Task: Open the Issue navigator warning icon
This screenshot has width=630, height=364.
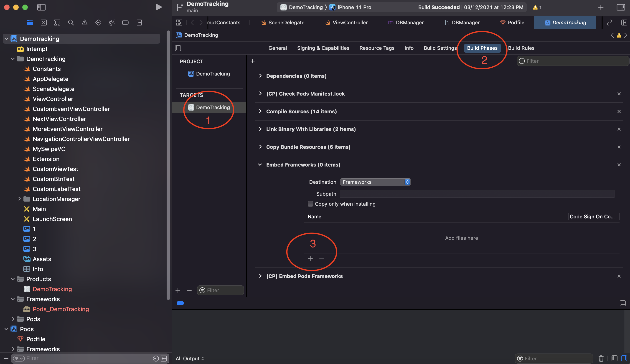Action: (85, 23)
